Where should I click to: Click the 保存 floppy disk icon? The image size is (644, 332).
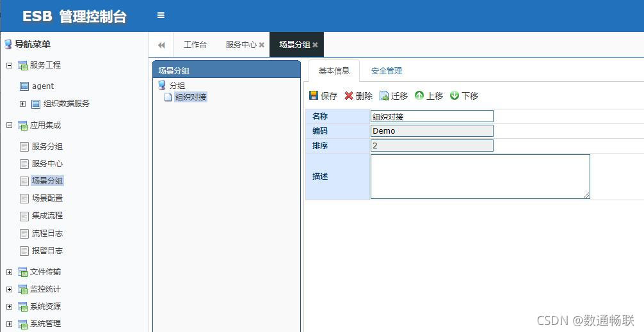point(314,95)
